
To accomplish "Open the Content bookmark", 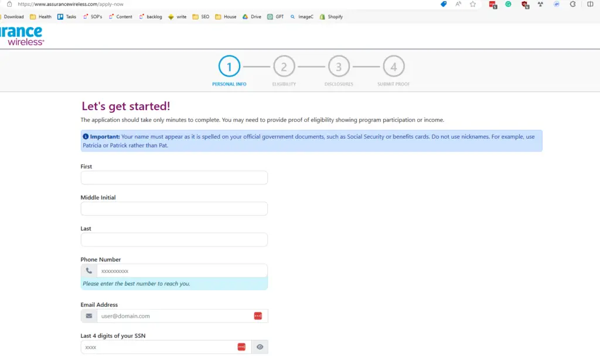I will tap(121, 17).
